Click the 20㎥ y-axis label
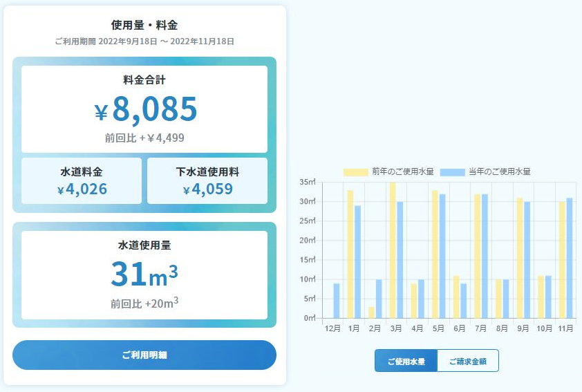 [x=308, y=240]
